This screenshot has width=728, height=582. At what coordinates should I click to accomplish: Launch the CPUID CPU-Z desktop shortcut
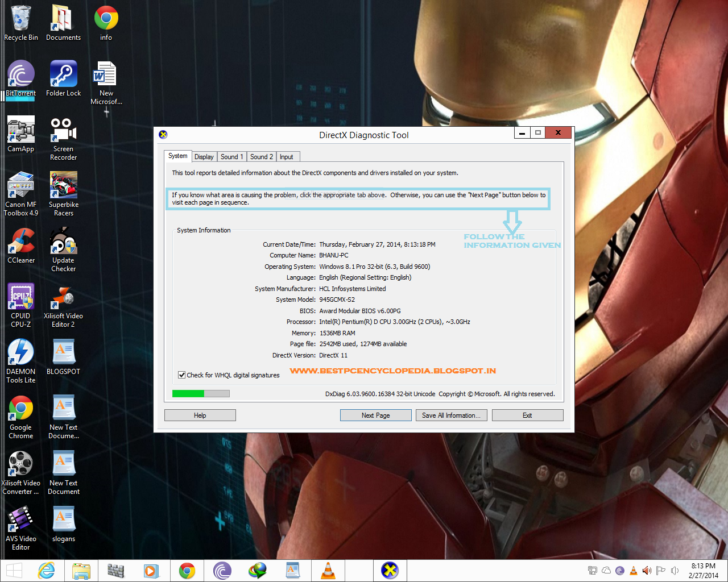(x=21, y=306)
